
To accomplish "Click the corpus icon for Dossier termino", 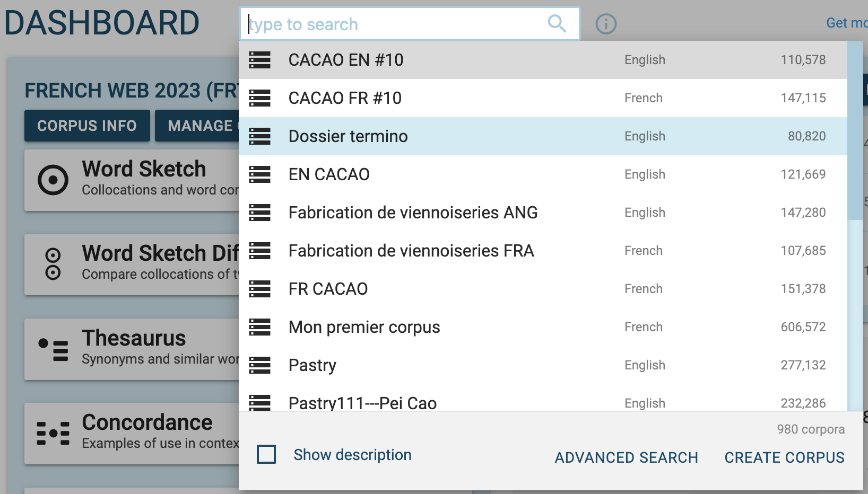I will 260,136.
